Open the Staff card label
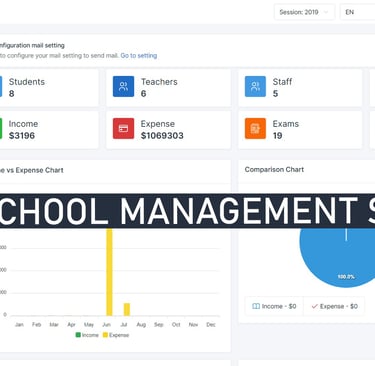The height and width of the screenshot is (366, 375). tap(282, 82)
